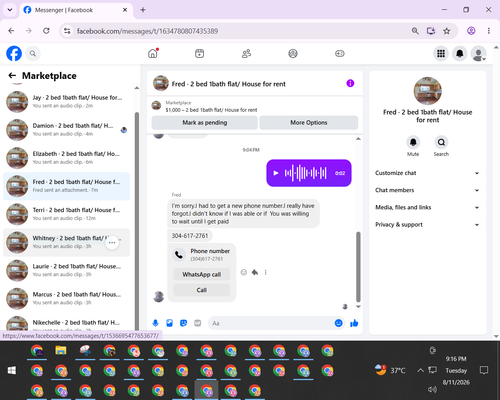500x400 pixels.
Task: React to phone number message with emoji
Action: point(244,272)
